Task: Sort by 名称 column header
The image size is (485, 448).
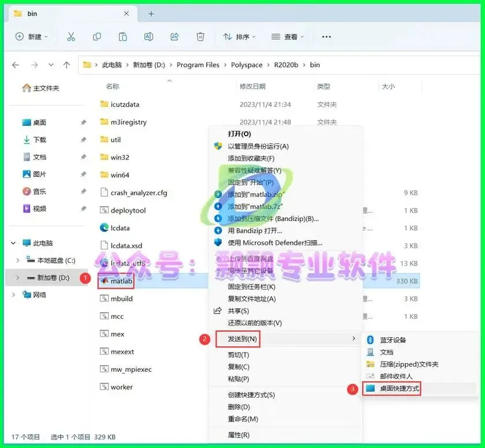Action: point(112,86)
